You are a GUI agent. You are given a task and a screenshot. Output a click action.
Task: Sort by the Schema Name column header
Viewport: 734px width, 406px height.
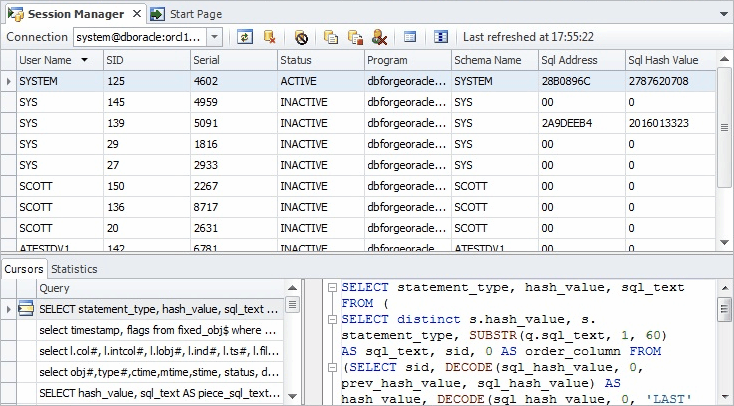coord(495,60)
